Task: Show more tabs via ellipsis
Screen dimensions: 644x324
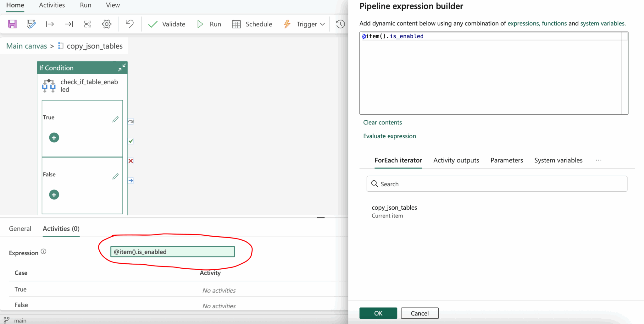Action: click(599, 160)
